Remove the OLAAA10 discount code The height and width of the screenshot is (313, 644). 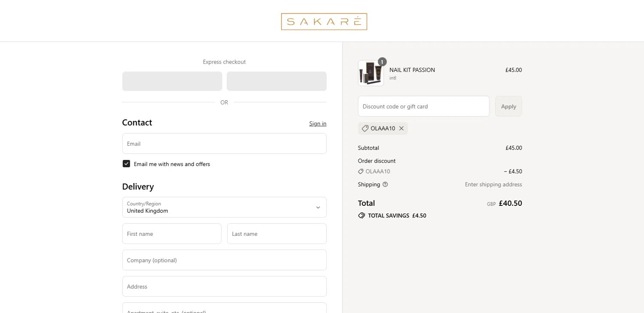coord(401,128)
